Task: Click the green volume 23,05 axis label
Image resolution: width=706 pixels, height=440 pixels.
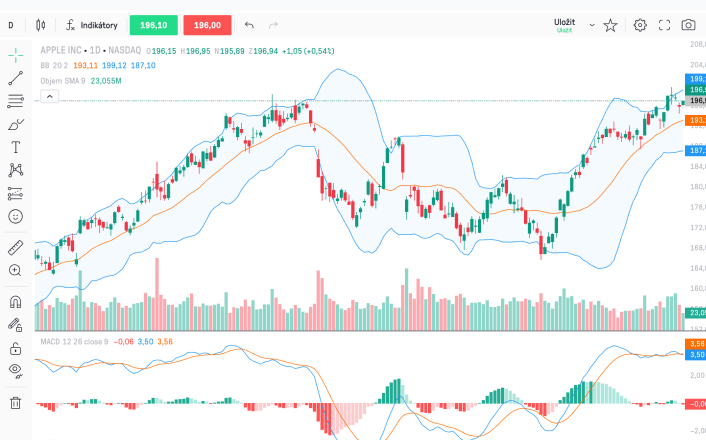Action: pos(695,313)
